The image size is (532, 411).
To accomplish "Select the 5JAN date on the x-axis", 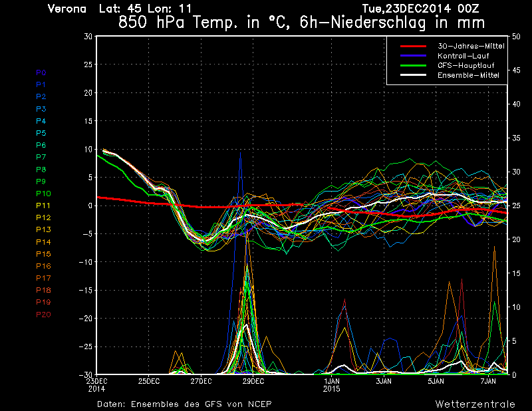I will click(436, 381).
